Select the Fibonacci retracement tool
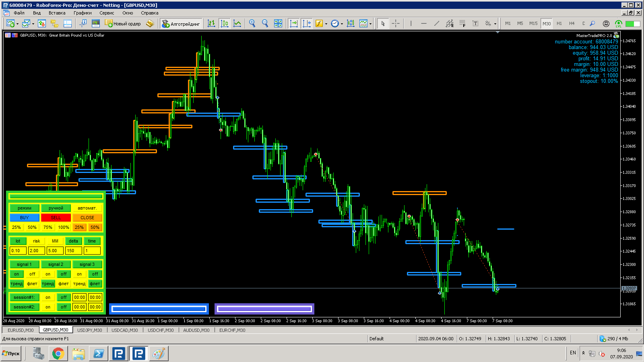 click(x=462, y=24)
